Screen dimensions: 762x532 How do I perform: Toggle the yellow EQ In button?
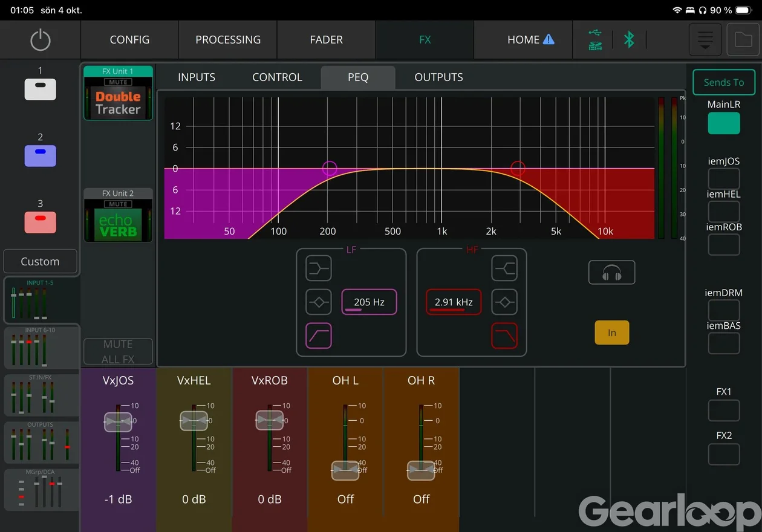pos(612,332)
